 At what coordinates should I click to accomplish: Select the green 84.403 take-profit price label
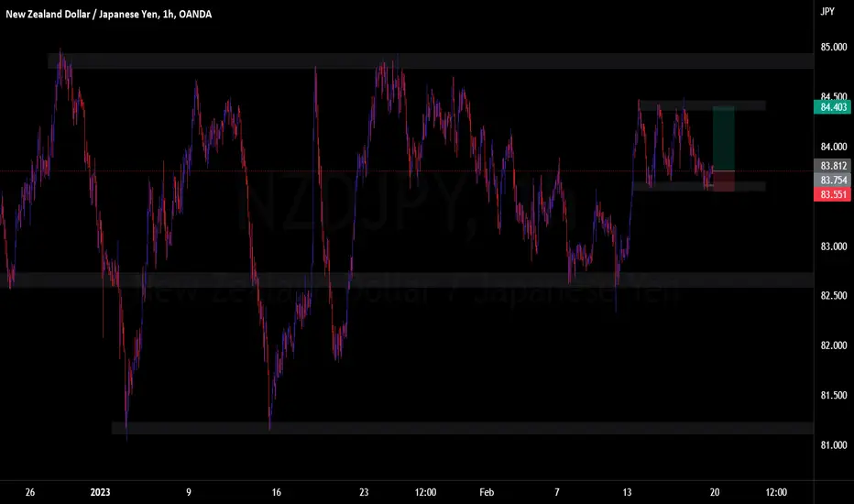point(832,107)
